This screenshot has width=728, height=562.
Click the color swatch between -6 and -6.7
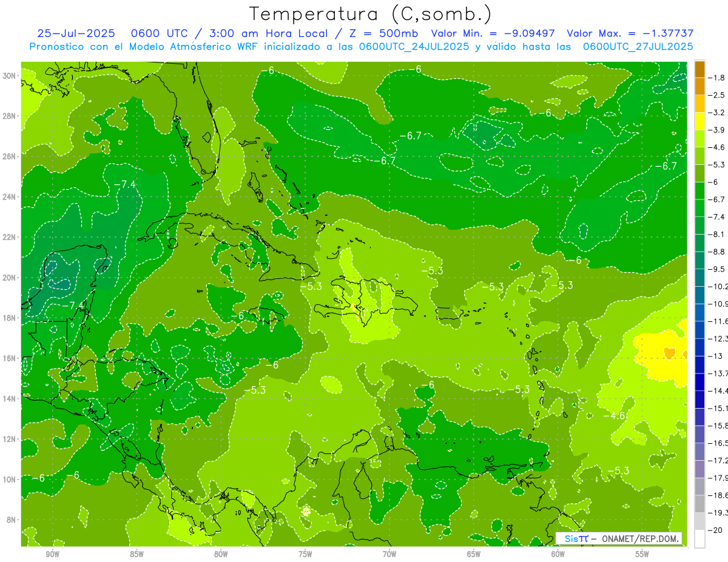699,190
